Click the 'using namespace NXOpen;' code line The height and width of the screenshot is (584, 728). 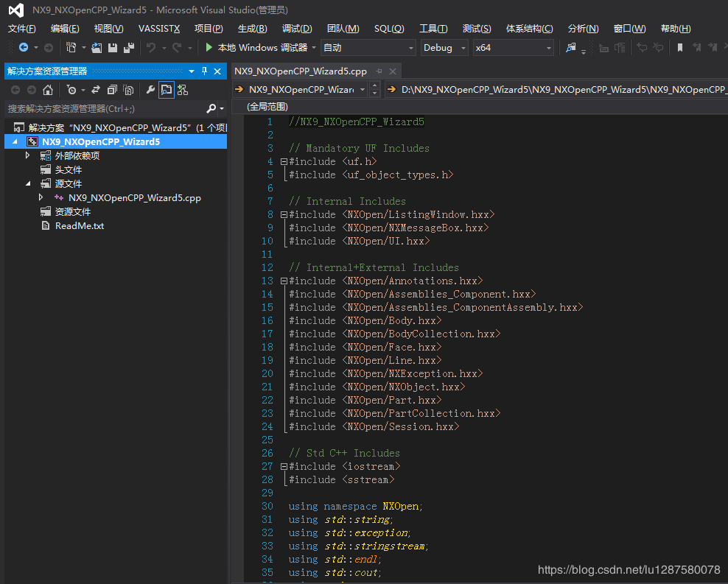(x=356, y=507)
